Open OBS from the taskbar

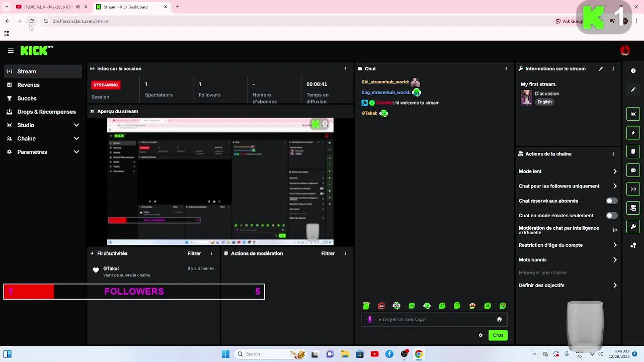pyautogui.click(x=405, y=354)
